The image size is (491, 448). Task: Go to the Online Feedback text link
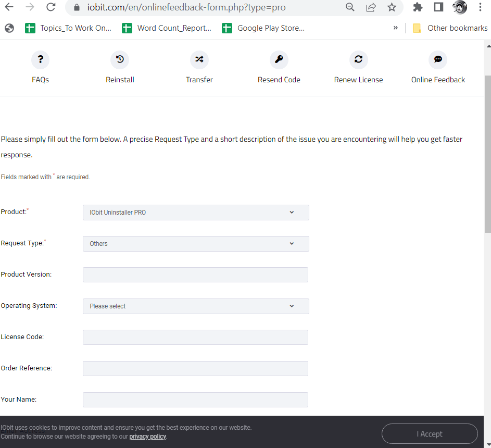pos(438,80)
